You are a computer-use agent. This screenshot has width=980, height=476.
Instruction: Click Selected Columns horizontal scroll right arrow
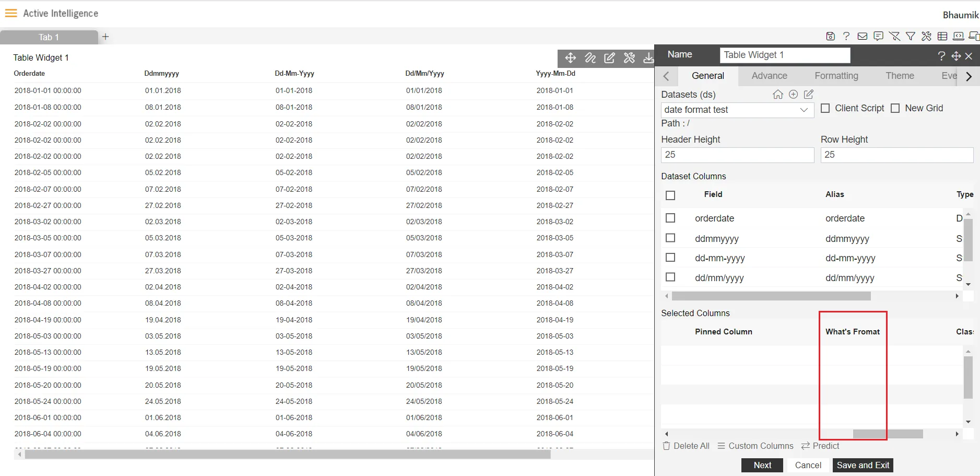(957, 434)
